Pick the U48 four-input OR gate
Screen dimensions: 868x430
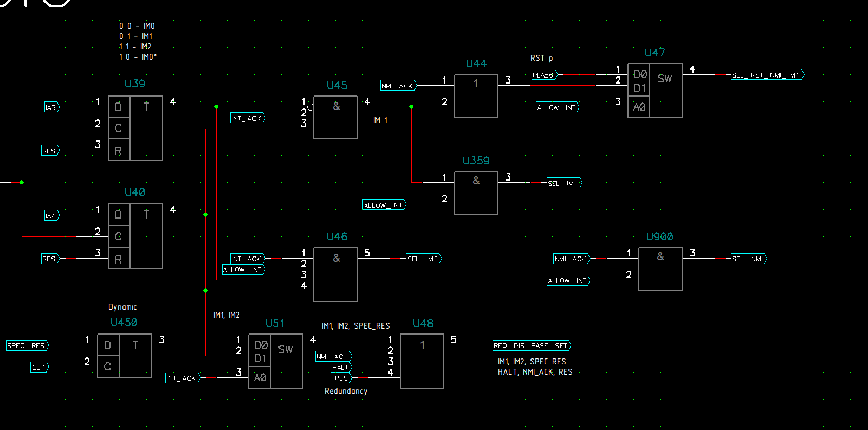tap(422, 361)
